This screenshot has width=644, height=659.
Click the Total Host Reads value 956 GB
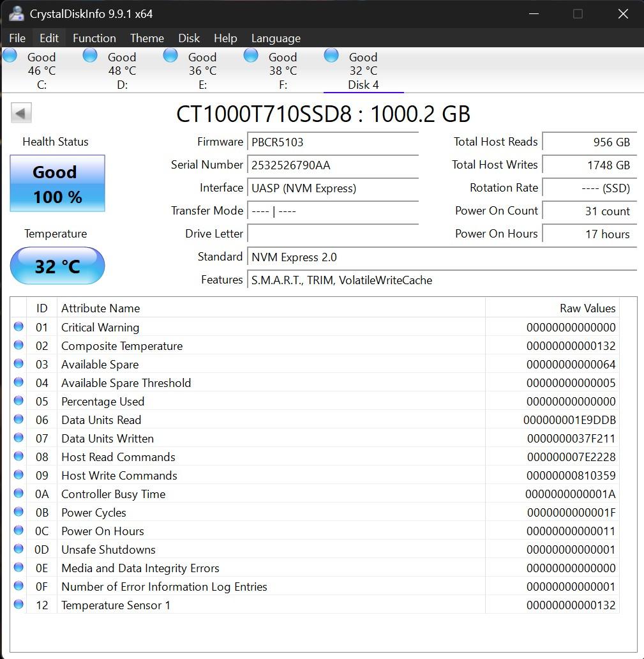tap(590, 142)
